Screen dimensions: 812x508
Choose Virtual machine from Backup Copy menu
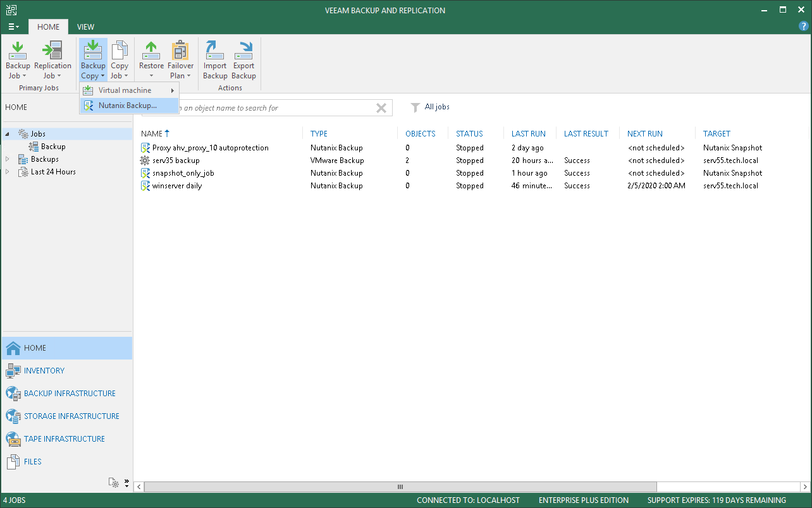(129, 90)
